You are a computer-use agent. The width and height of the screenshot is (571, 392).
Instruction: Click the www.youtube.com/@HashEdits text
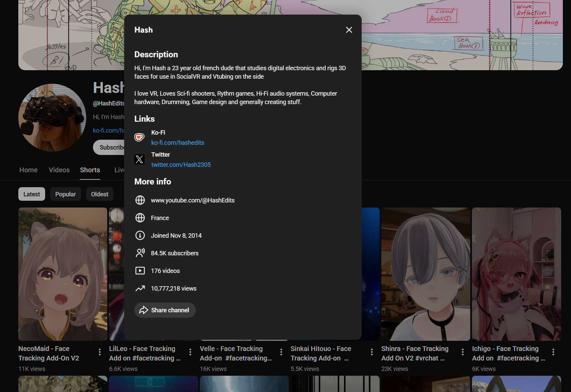193,200
